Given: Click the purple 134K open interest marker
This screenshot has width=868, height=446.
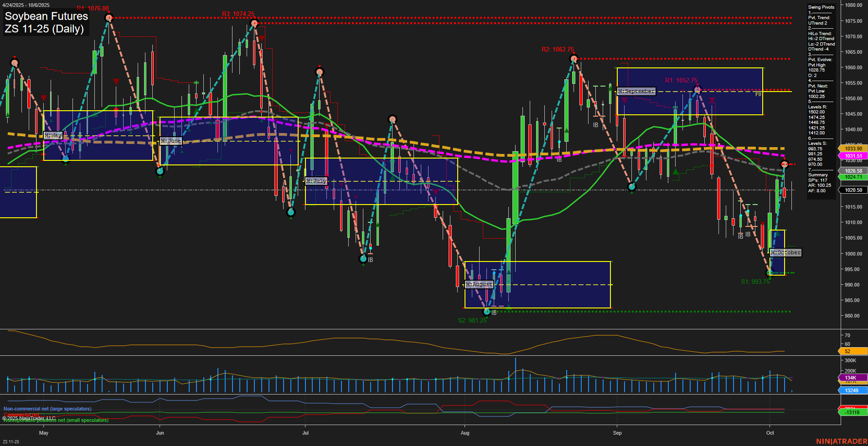Looking at the screenshot, I should 851,378.
